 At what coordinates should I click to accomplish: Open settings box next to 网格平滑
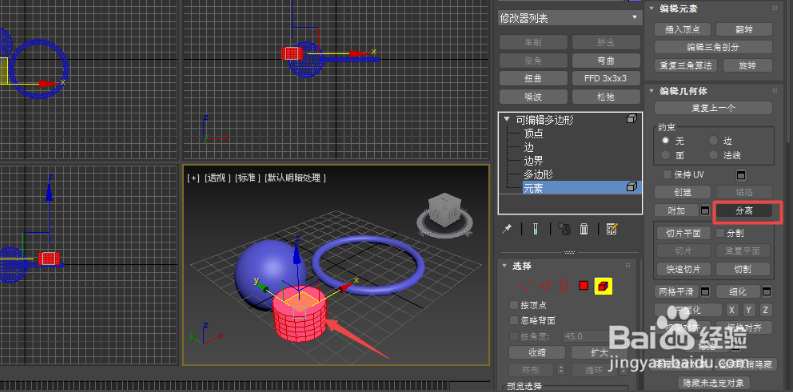(x=704, y=292)
